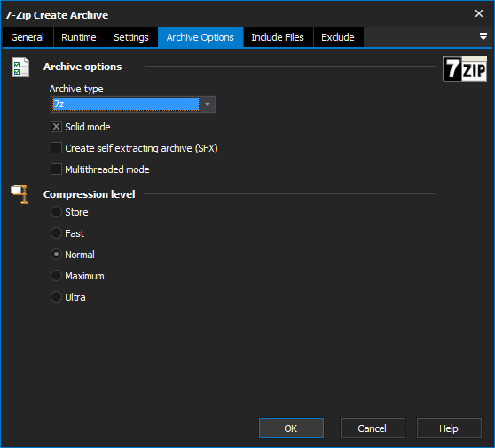Click the 7-Zip logo icon
The width and height of the screenshot is (495, 448).
point(465,68)
